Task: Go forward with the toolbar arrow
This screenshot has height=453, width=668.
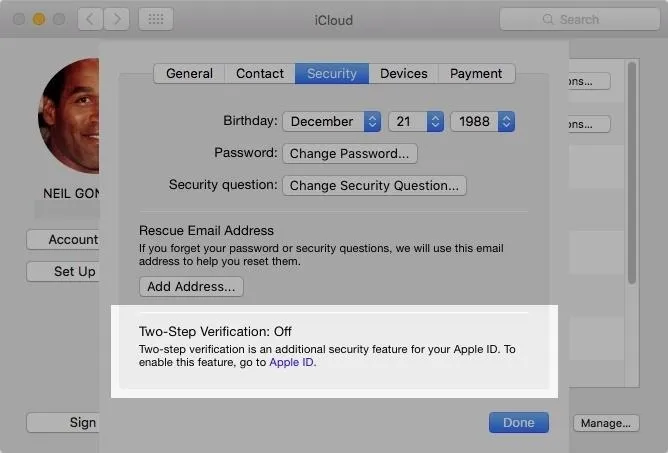Action: [116, 19]
